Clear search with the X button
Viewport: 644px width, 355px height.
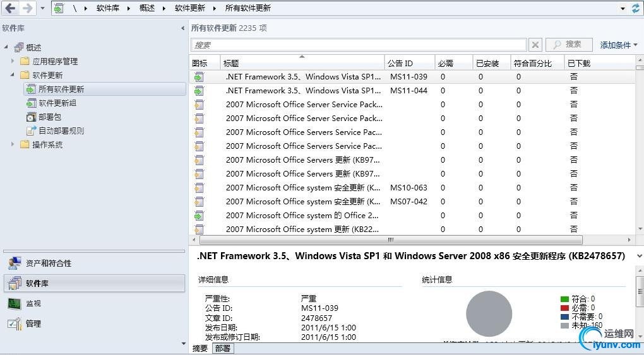point(535,45)
